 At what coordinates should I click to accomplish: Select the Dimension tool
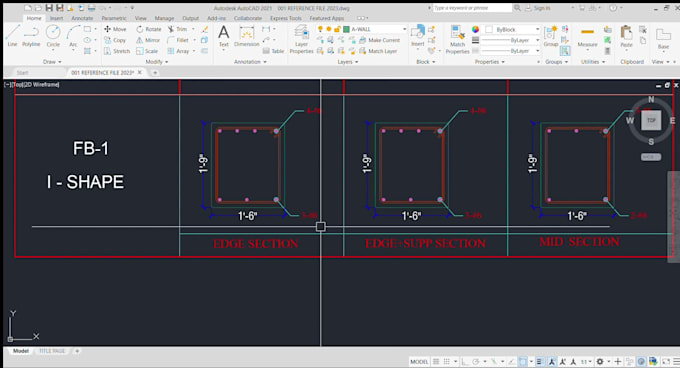click(246, 36)
